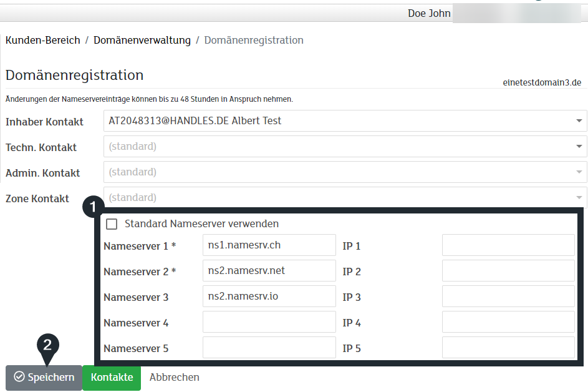Expand the Techn. Kontakt dropdown
The image size is (588, 392).
click(345, 147)
